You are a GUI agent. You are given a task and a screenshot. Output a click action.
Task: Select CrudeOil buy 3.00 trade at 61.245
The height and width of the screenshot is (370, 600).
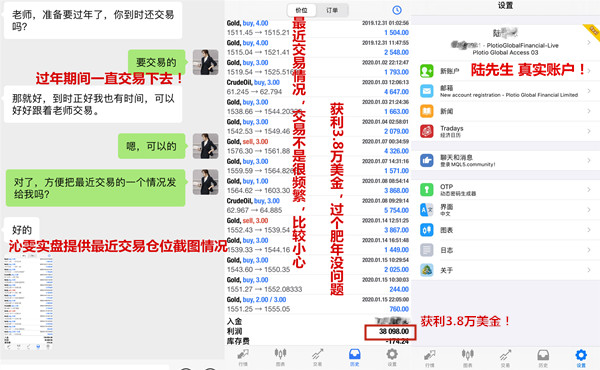[318, 87]
